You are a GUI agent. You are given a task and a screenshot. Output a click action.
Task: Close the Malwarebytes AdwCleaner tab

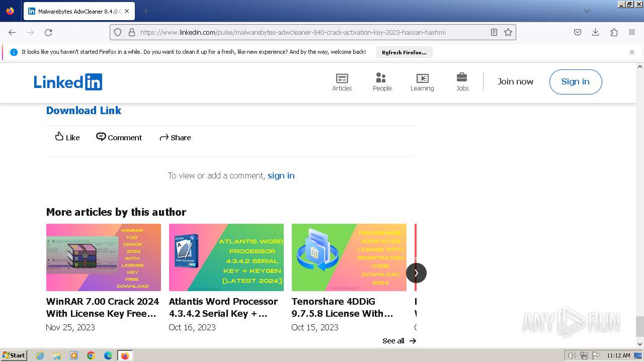point(126,11)
